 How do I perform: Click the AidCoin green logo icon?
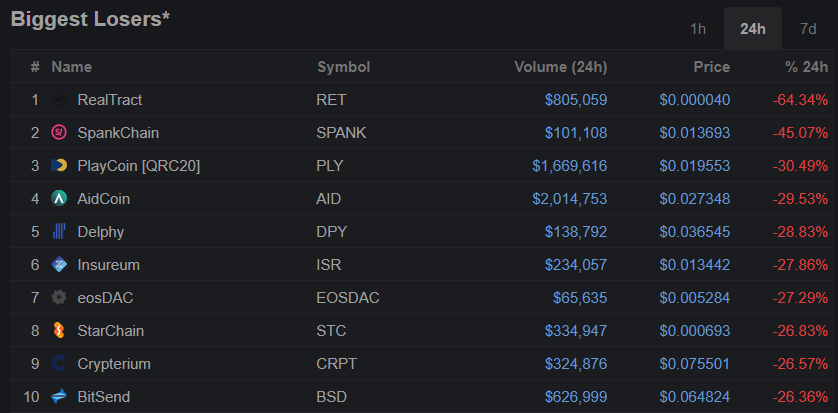pos(60,199)
